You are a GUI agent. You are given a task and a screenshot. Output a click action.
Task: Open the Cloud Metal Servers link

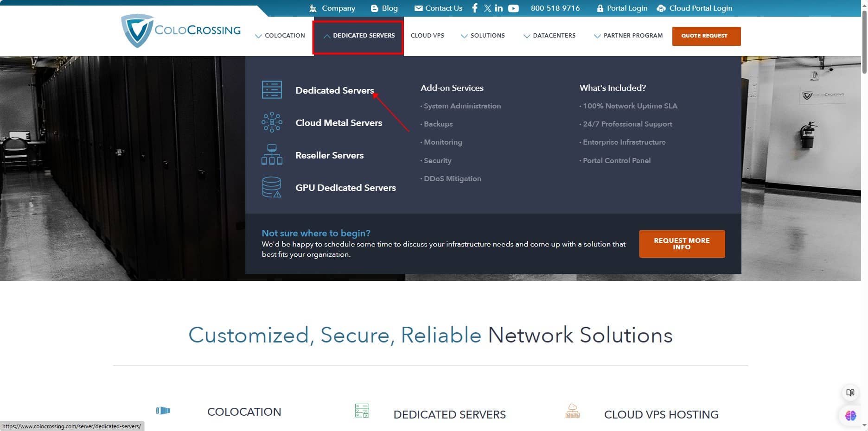point(338,123)
